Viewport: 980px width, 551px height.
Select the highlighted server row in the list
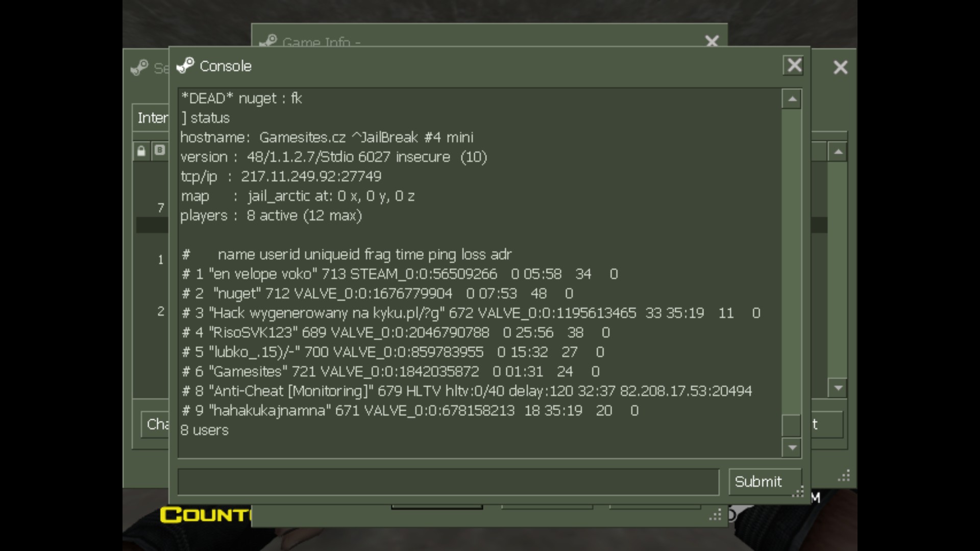152,225
